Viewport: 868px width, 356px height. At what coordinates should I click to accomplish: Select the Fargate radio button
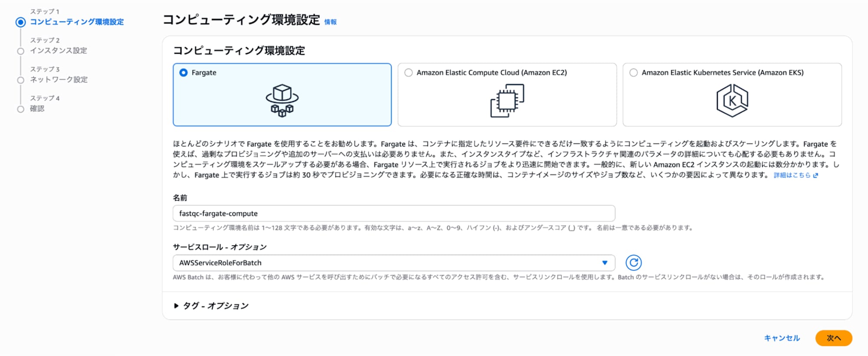click(184, 73)
